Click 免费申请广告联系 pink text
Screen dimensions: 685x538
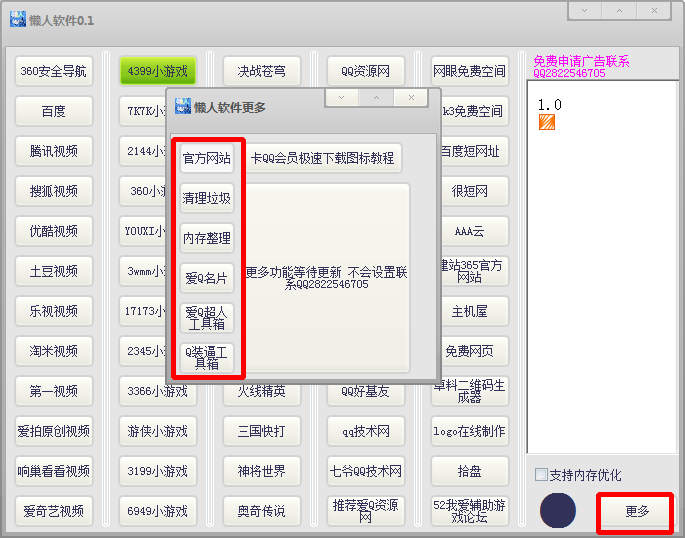[x=581, y=61]
